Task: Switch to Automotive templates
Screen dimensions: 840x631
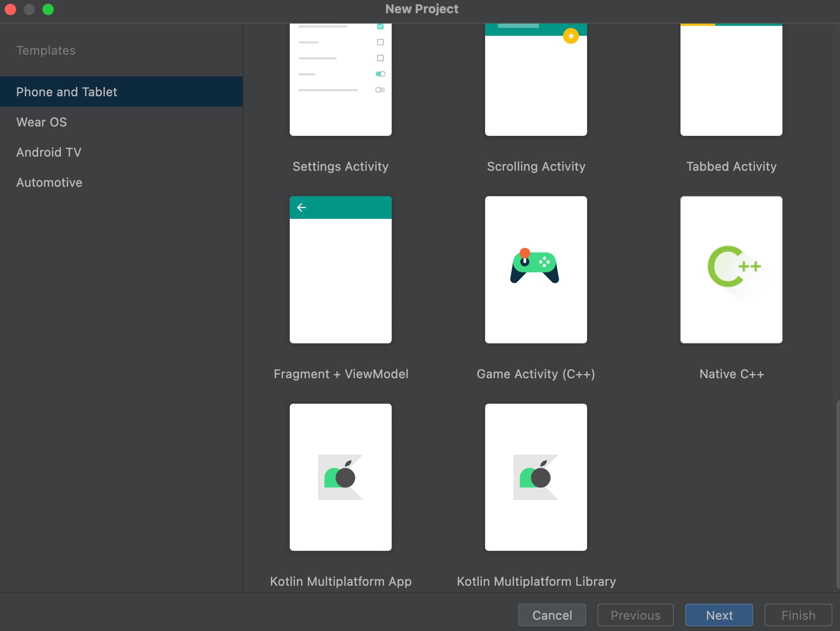Action: [x=121, y=182]
